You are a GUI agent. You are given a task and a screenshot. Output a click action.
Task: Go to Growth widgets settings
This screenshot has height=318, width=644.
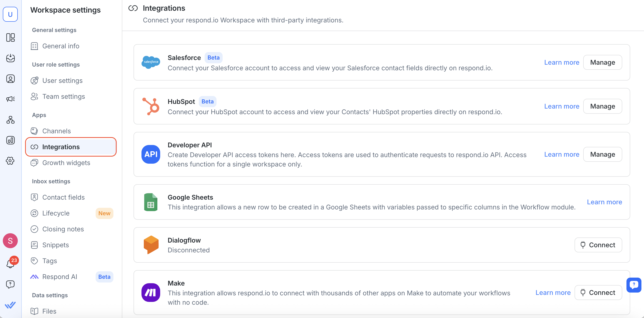click(66, 163)
